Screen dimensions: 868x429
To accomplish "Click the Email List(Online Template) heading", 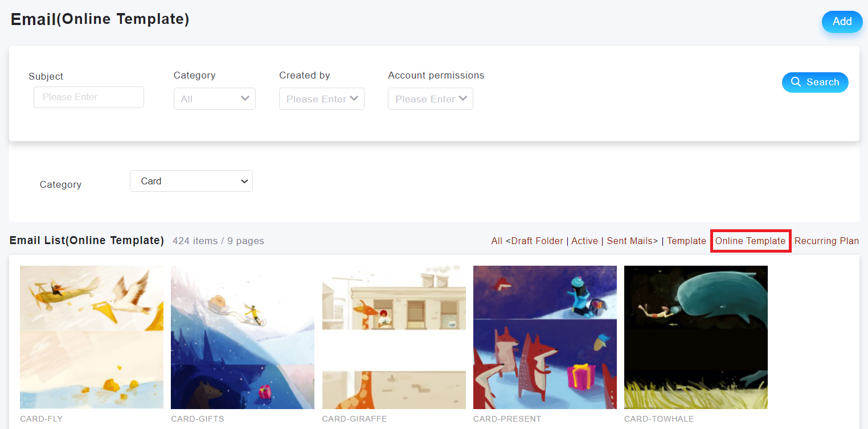I will (x=87, y=241).
